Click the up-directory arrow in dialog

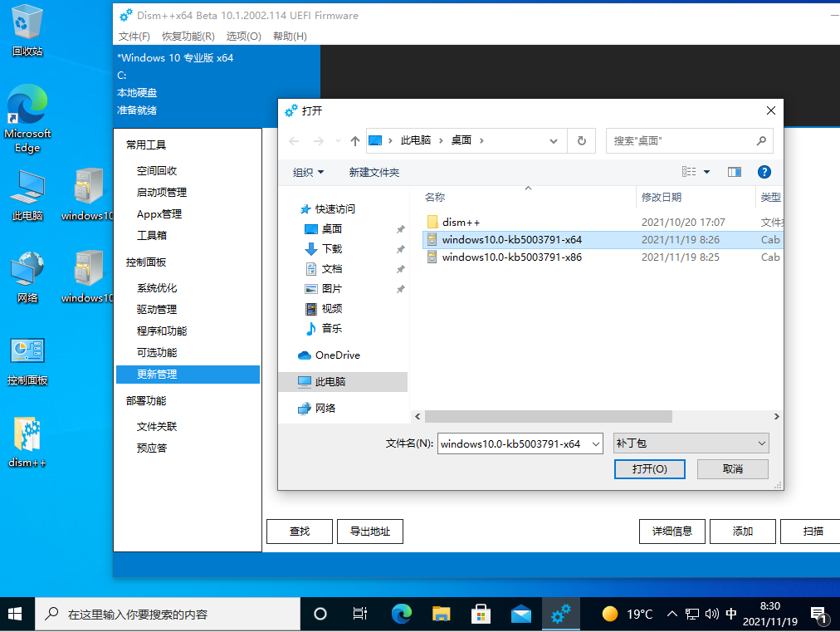[355, 141]
